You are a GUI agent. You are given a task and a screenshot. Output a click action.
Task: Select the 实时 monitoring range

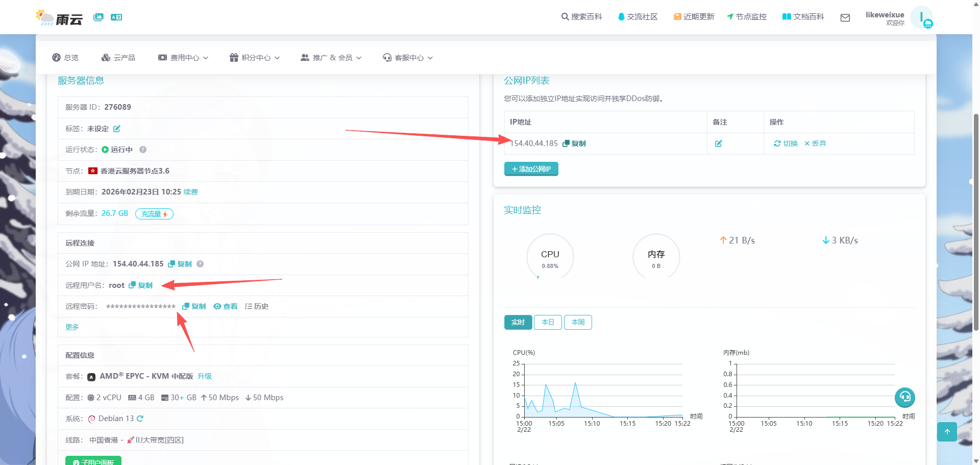[518, 322]
